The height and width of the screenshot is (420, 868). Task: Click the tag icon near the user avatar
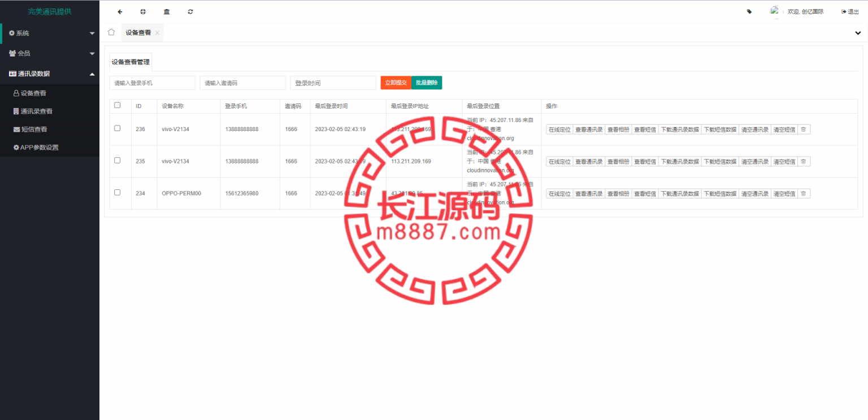click(749, 11)
